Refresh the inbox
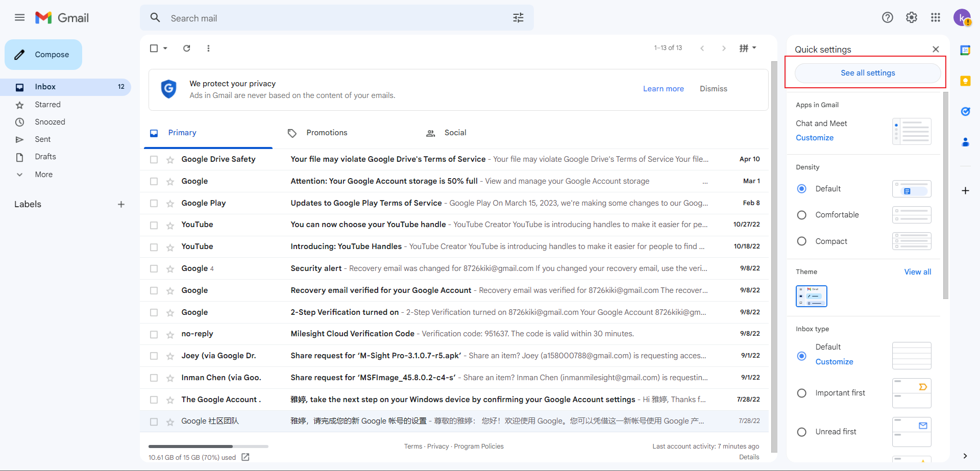 coord(187,48)
